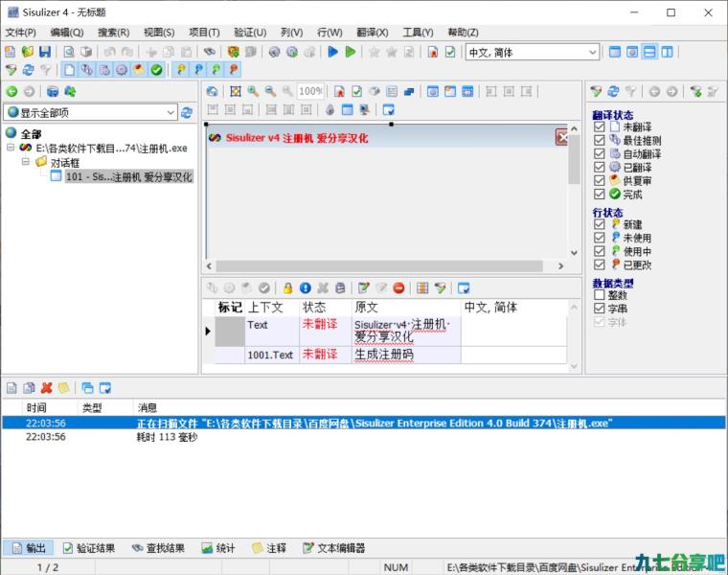Uncheck the 字串 data type checkbox
The image size is (728, 575).
tap(600, 309)
